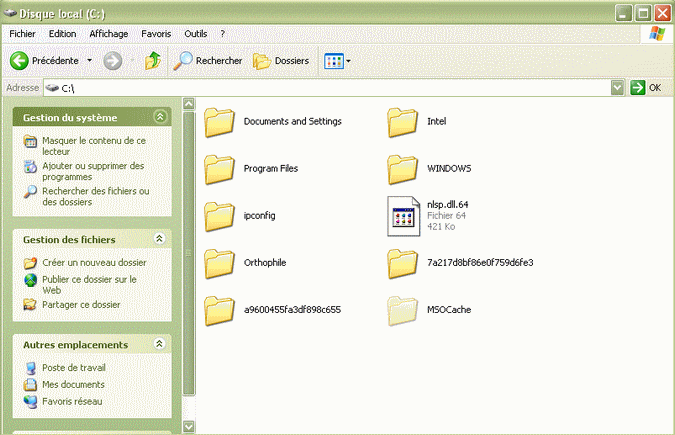Click the task pane scrollbar up arrow

189,104
